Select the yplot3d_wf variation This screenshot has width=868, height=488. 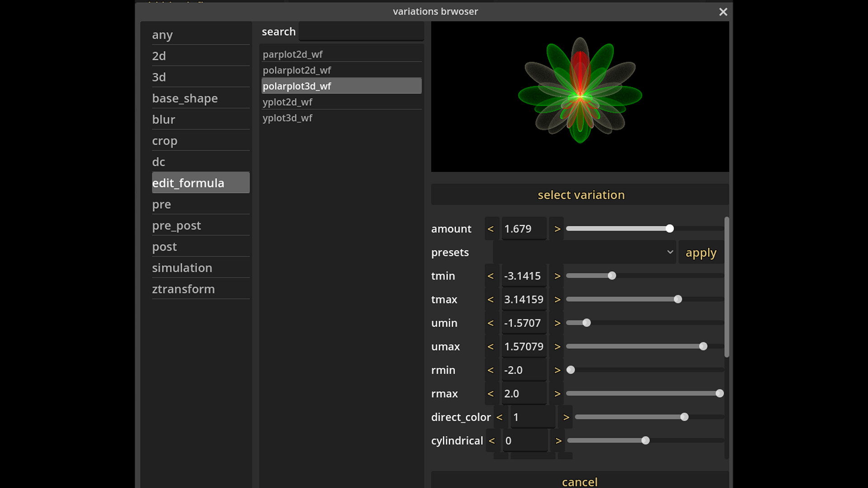[287, 118]
